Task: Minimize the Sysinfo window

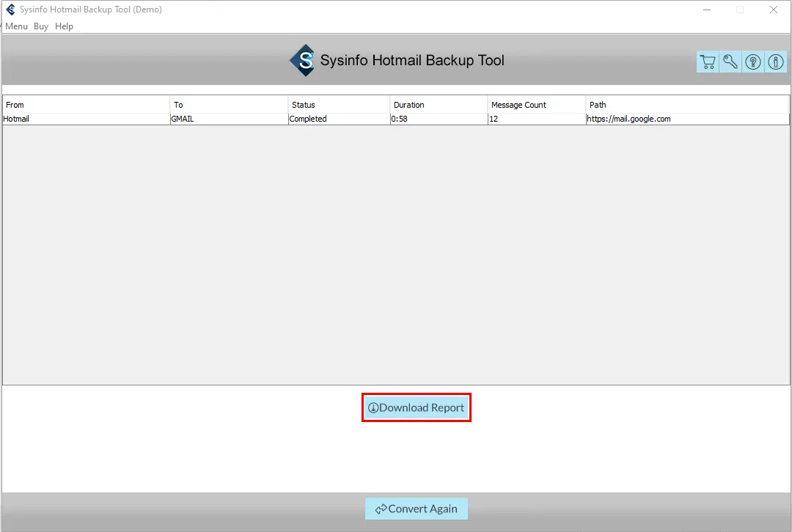Action: 707,10
